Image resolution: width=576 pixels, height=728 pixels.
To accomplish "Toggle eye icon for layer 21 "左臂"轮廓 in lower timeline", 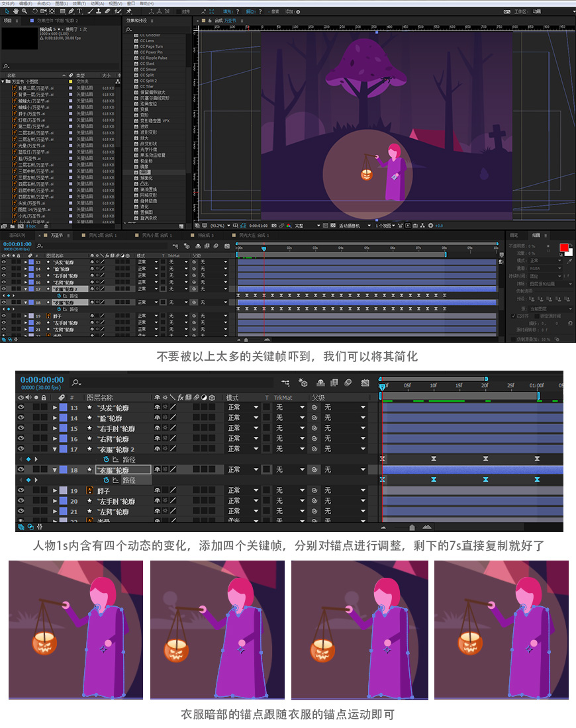I will tap(21, 511).
